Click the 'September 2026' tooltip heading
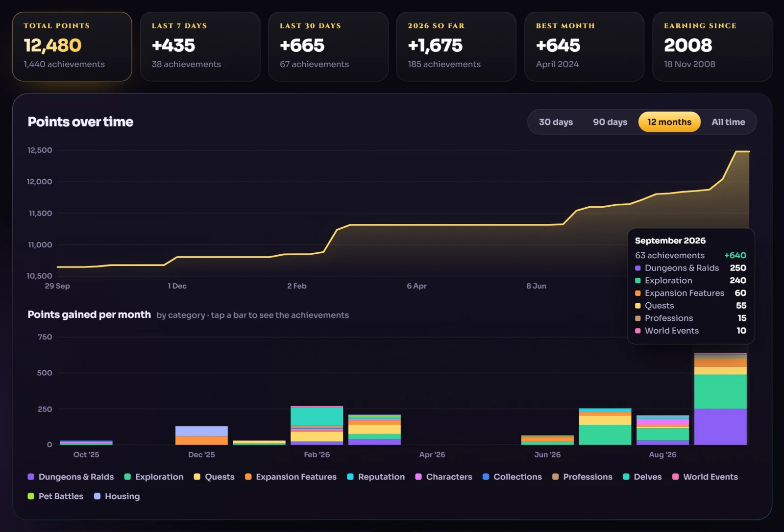The height and width of the screenshot is (532, 784). pyautogui.click(x=670, y=241)
